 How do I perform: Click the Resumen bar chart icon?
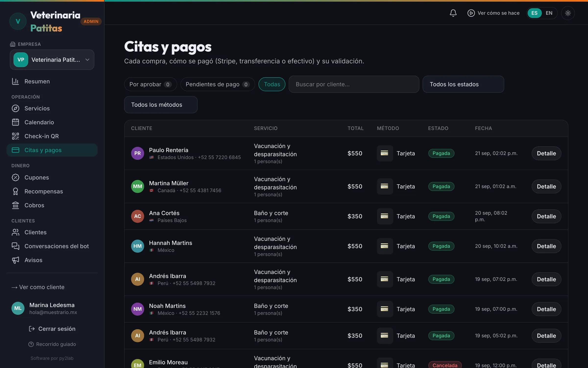(x=15, y=81)
